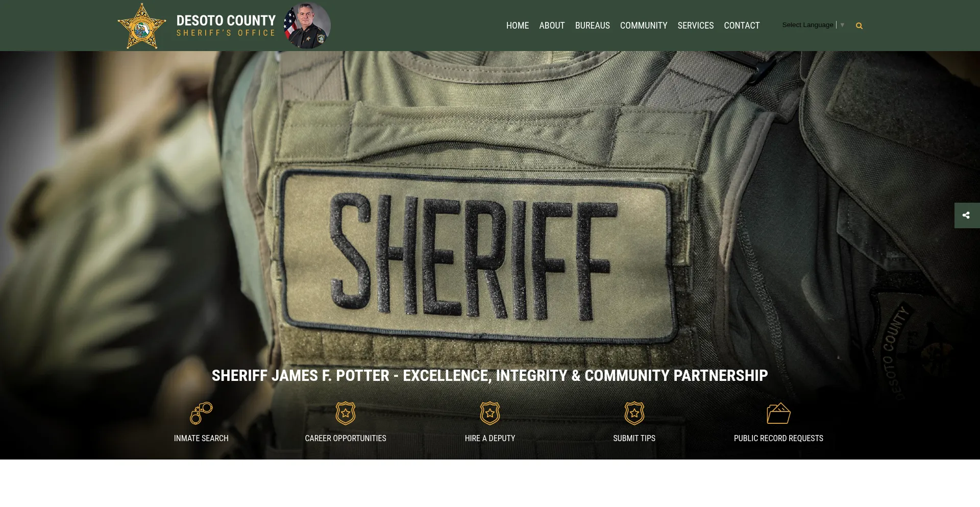Click the sheriff's portrait photo in header
This screenshot has height=507, width=980.
[x=307, y=26]
